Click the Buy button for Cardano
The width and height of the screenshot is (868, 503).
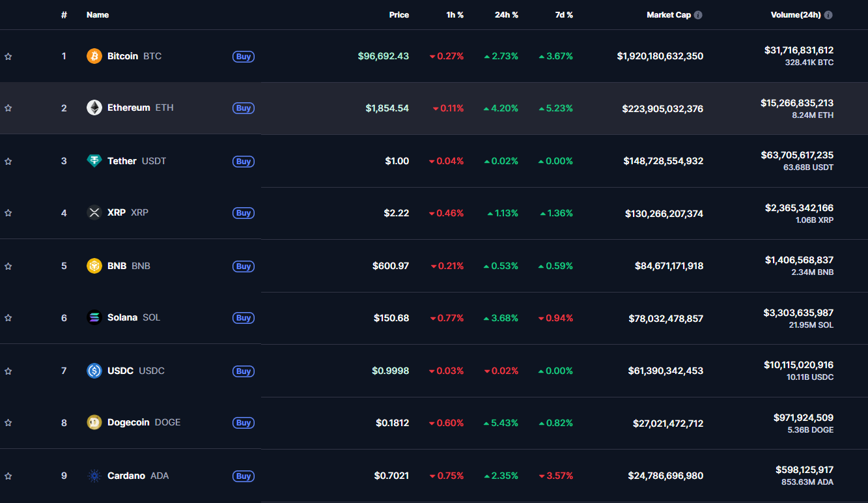coord(244,476)
